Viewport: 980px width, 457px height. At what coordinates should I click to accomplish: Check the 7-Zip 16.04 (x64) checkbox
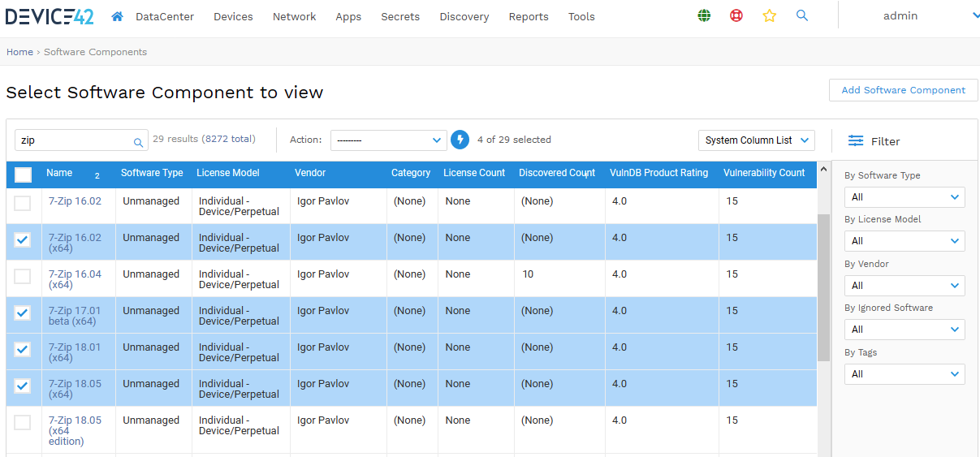pos(23,276)
